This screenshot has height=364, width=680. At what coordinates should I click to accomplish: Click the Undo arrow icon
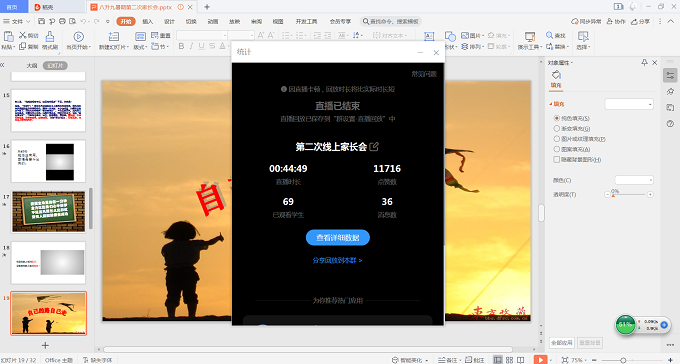(83, 21)
